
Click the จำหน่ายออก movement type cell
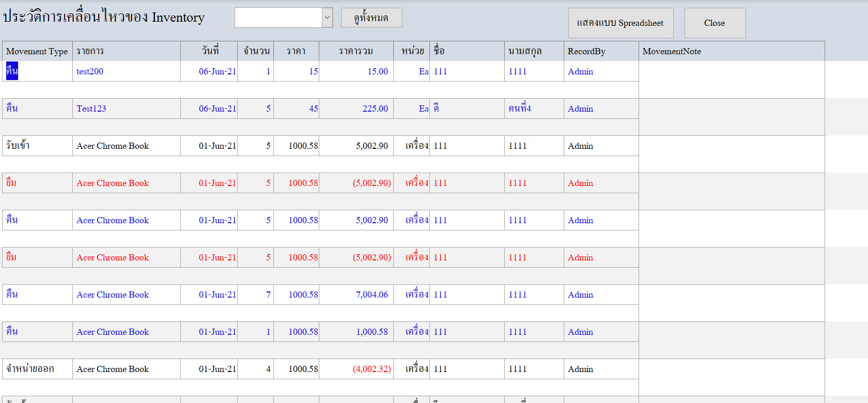37,369
